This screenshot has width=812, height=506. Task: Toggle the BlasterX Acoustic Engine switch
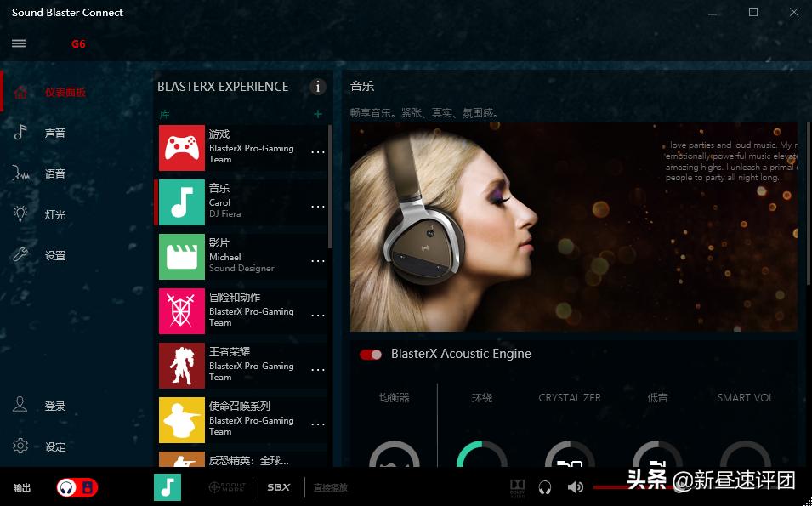tap(371, 355)
